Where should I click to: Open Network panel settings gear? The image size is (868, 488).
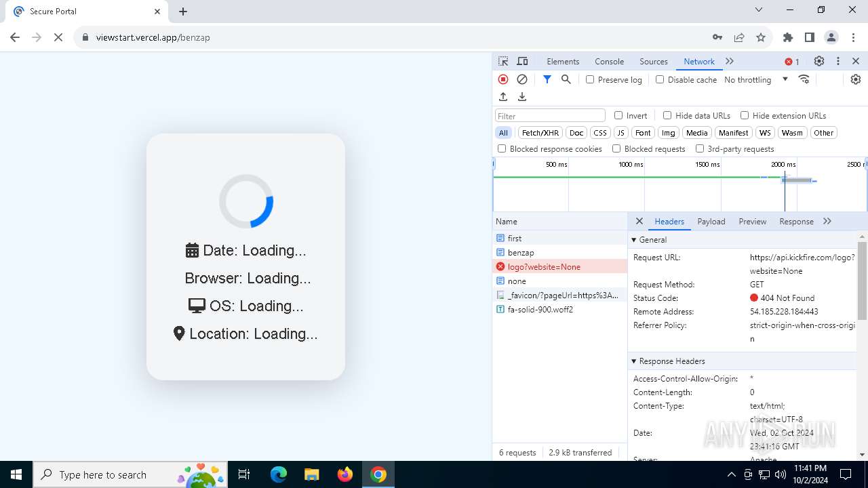point(856,79)
